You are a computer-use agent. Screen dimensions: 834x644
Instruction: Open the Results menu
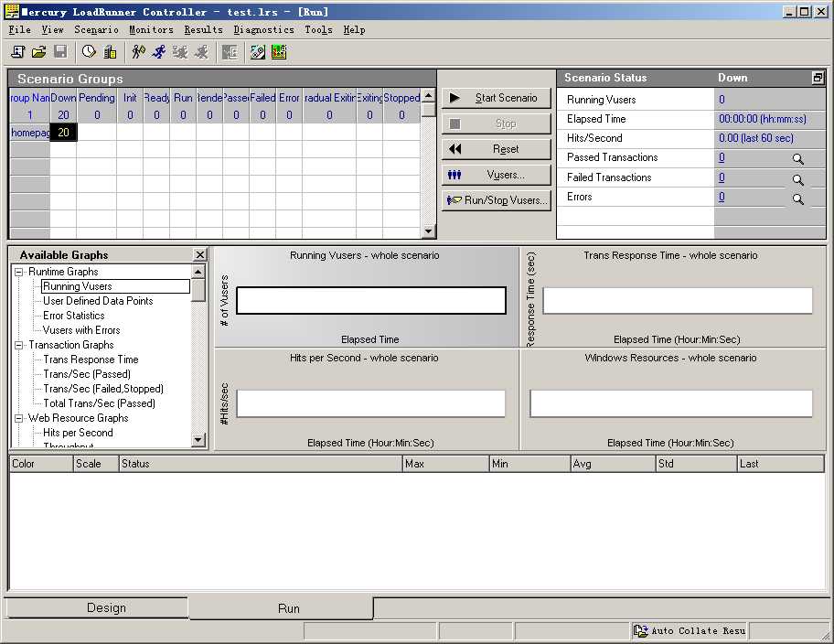click(x=203, y=30)
